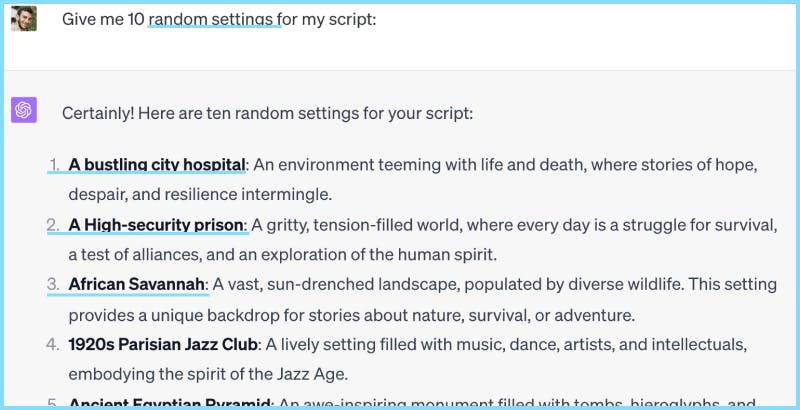Screen dimensions: 800x410
Task: Select the "A bustling city hospital" heading
Action: tap(157, 164)
